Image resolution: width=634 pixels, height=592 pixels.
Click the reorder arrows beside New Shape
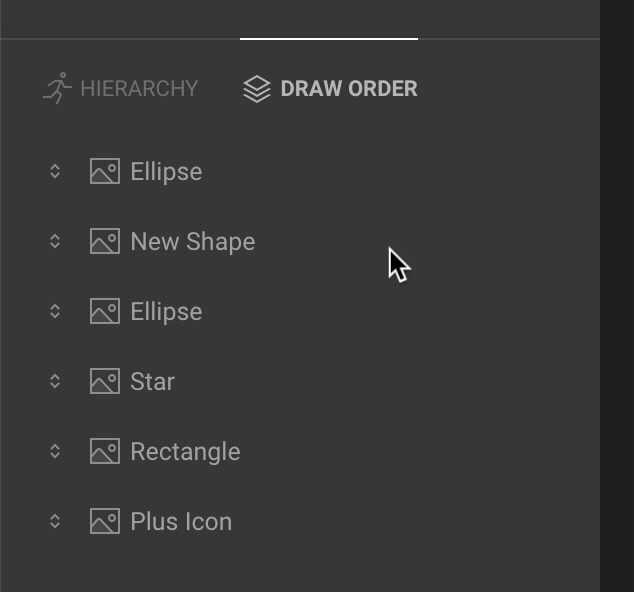coord(55,241)
